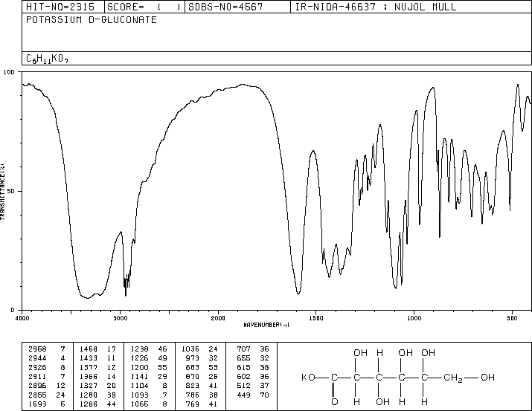Click the 1104 peak entry in table
The height and width of the screenshot is (411, 532).
pos(150,386)
